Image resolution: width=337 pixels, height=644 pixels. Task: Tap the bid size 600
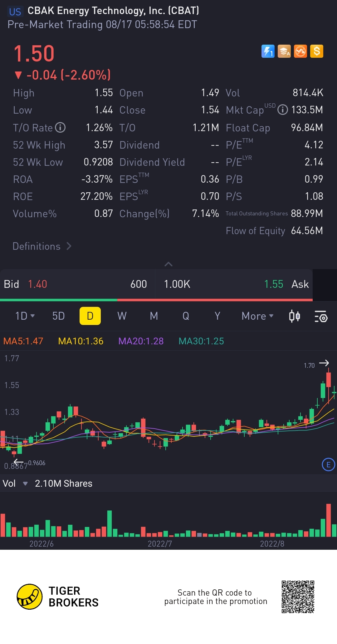point(139,284)
